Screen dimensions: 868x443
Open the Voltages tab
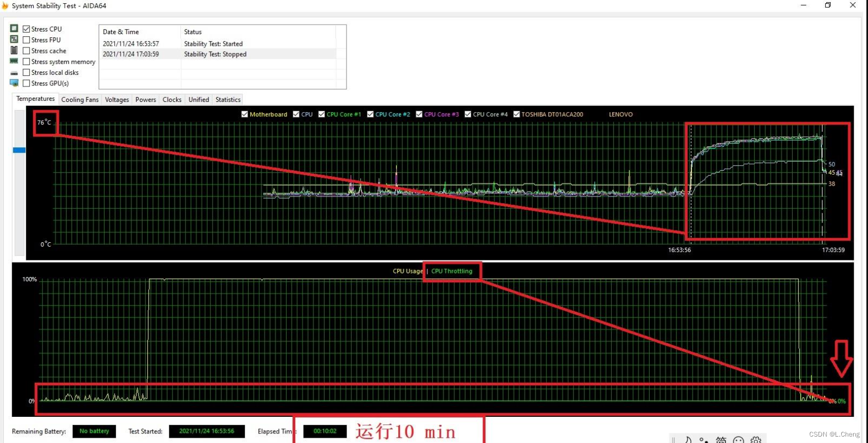(117, 100)
